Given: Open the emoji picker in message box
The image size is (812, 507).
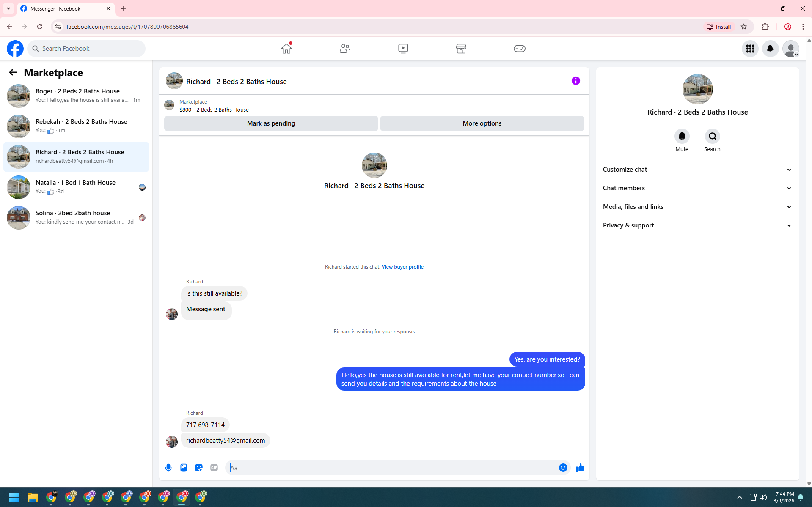Looking at the screenshot, I should (x=563, y=468).
